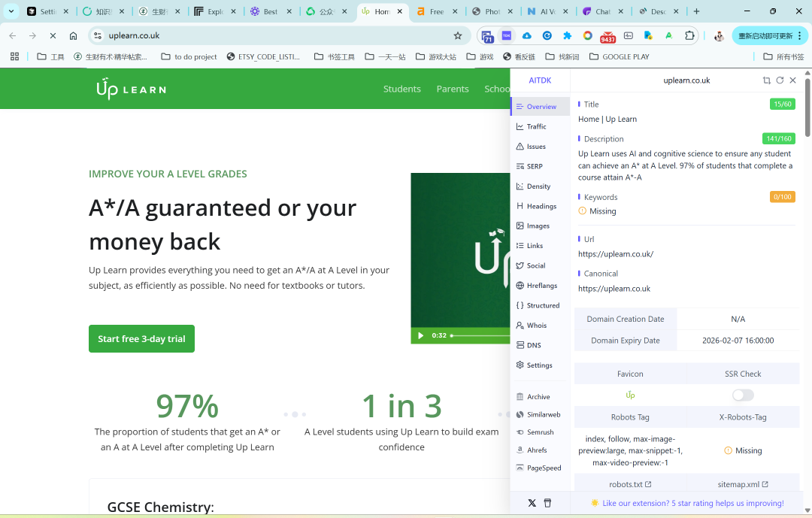Click the Ahrefs icon

coord(520,450)
